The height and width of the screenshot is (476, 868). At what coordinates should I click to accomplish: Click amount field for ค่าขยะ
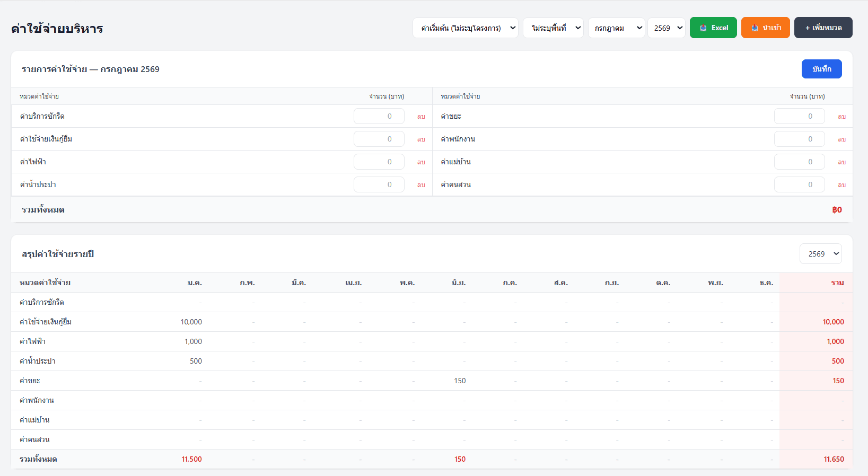(800, 116)
